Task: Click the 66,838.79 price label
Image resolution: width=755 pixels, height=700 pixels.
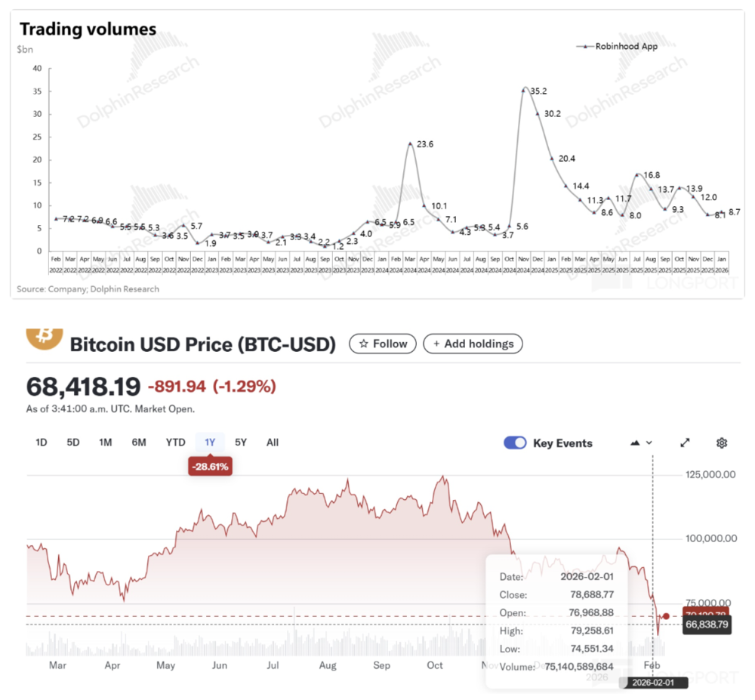Action: click(706, 625)
